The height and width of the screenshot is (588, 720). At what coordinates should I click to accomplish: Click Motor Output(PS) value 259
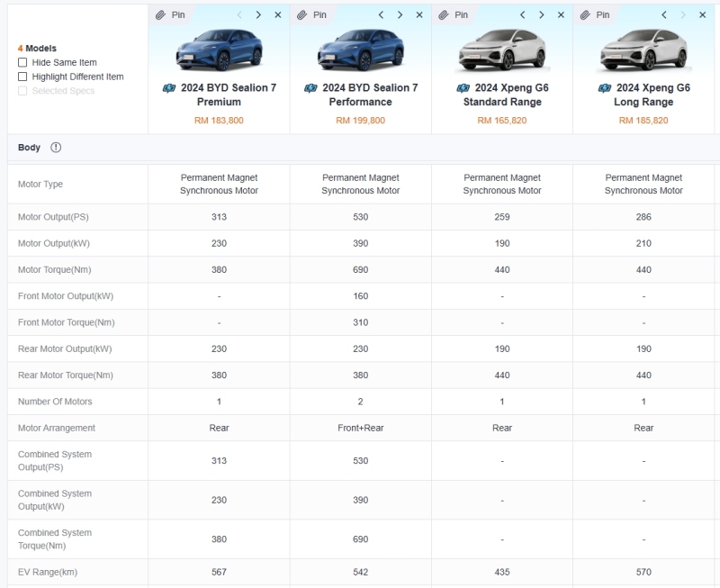pos(502,217)
